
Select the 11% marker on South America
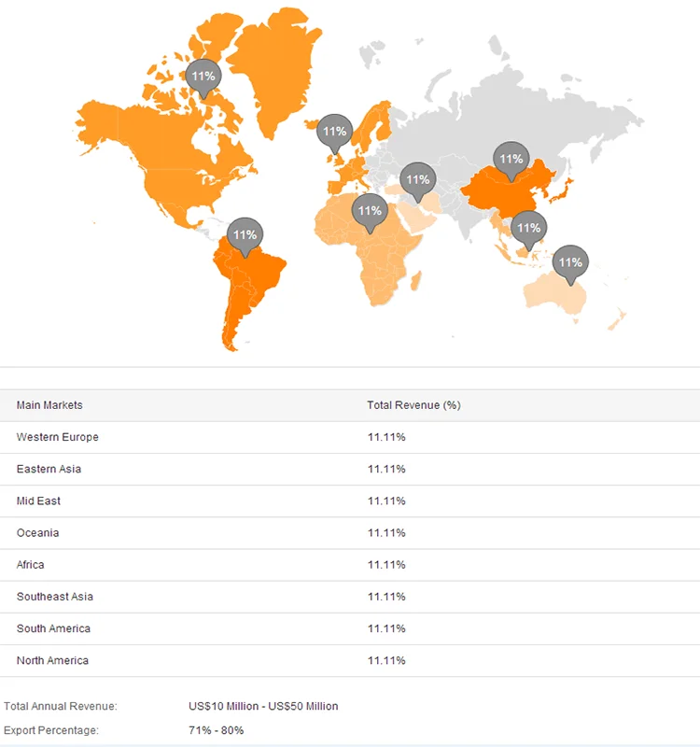click(245, 235)
